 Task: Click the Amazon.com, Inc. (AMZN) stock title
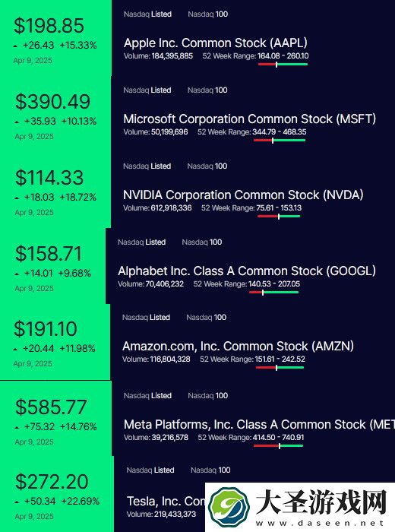[x=238, y=346]
